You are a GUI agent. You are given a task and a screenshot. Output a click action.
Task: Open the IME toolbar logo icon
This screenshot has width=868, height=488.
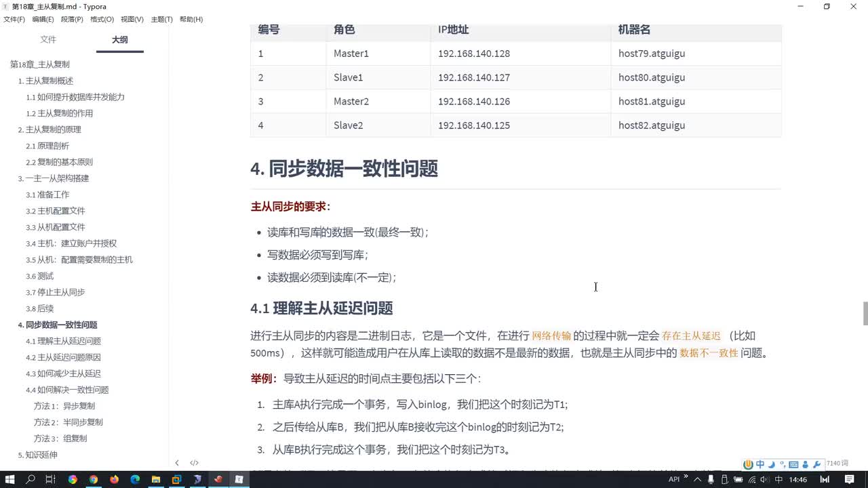point(748,464)
